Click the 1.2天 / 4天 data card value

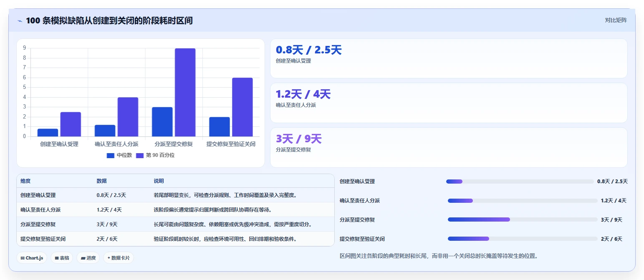[x=303, y=94]
